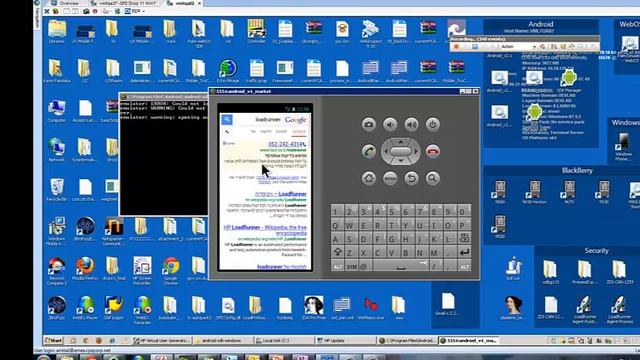
Task: Click the emulator power button
Action: pos(433,124)
